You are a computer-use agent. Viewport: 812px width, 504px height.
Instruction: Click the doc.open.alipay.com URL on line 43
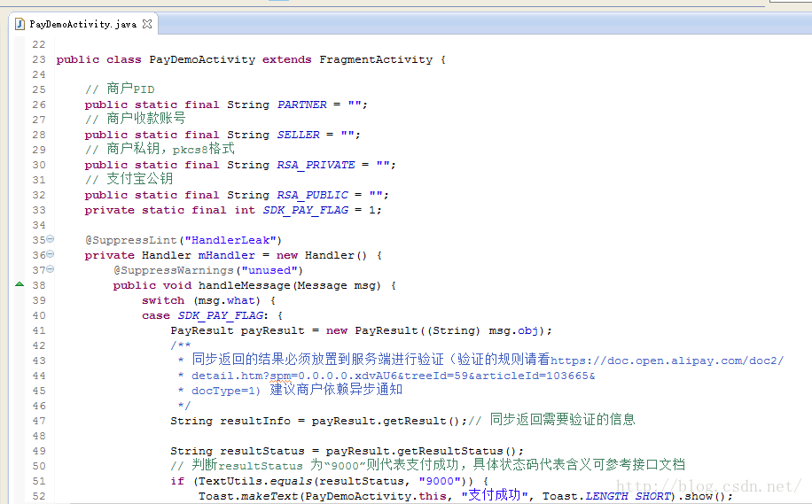(668, 361)
